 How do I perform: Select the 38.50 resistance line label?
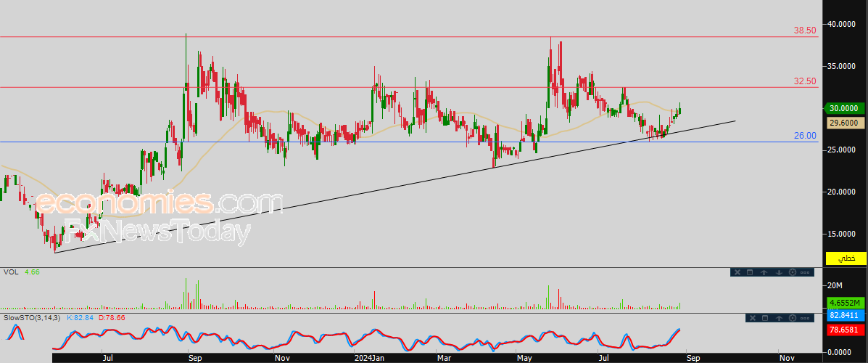pyautogui.click(x=805, y=30)
